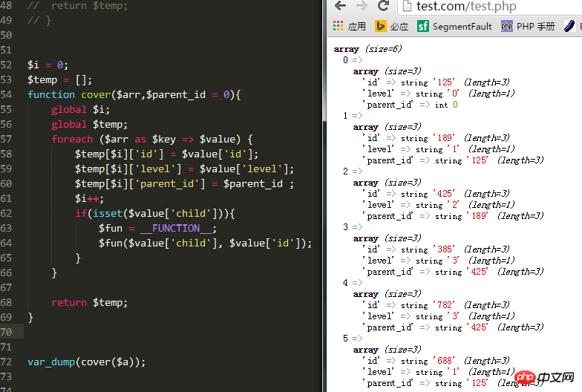Click line 64 recursive $fun call
The height and width of the screenshot is (392, 582).
pyautogui.click(x=205, y=244)
